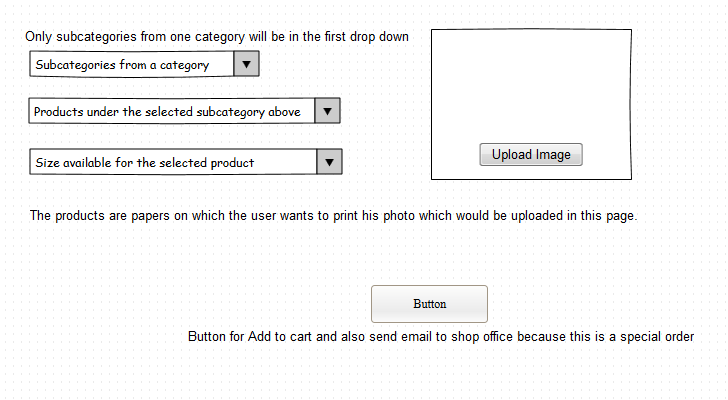
Task: Click the Subcategories dropdown arrow
Action: pyautogui.click(x=246, y=65)
